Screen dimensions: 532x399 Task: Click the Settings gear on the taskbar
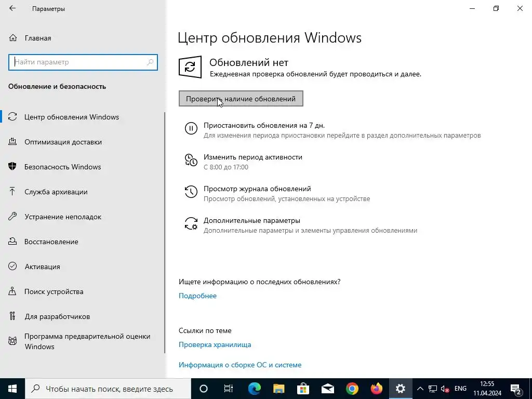401,389
